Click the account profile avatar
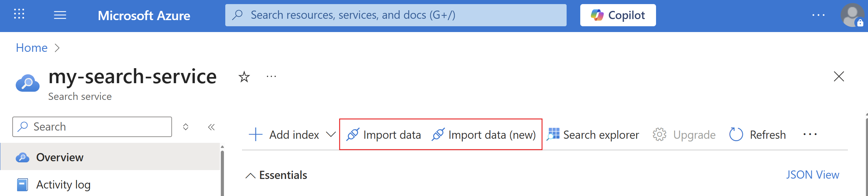Image resolution: width=868 pixels, height=196 pixels. point(852,15)
